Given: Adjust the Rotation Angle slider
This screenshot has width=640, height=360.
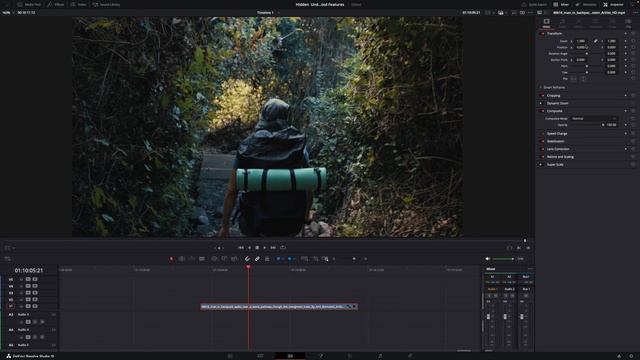Looking at the screenshot, I should pyautogui.click(x=587, y=53).
